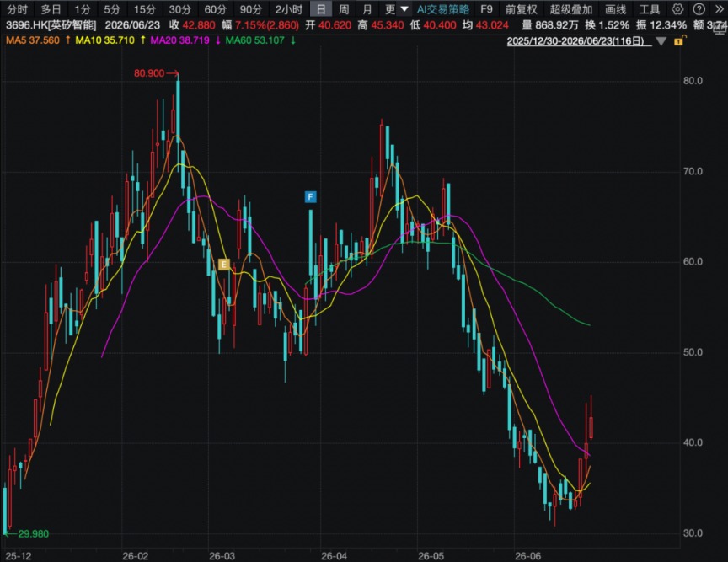Click the 60.0 price axis label
This screenshot has width=728, height=562.
pyautogui.click(x=693, y=262)
